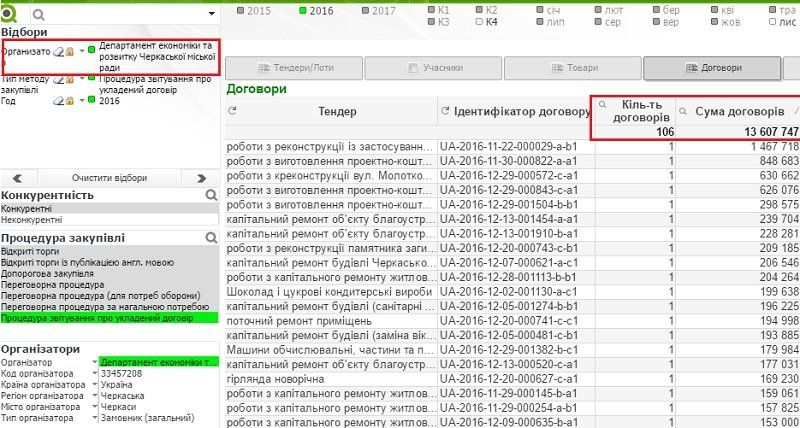Click the eraser icon next to Организатор selection

[59, 51]
